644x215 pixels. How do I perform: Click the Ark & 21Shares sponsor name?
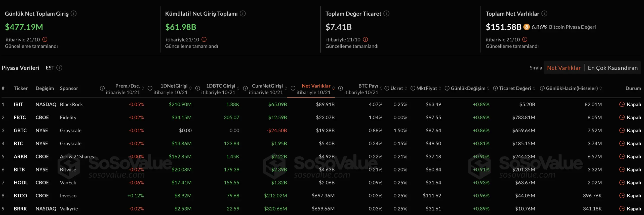[77, 156]
